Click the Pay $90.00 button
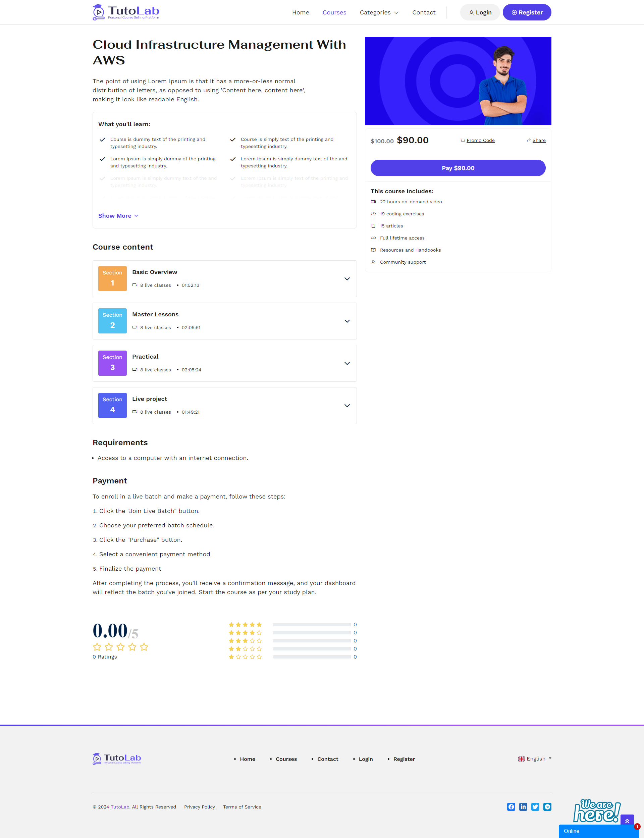The image size is (644, 838). 458,168
